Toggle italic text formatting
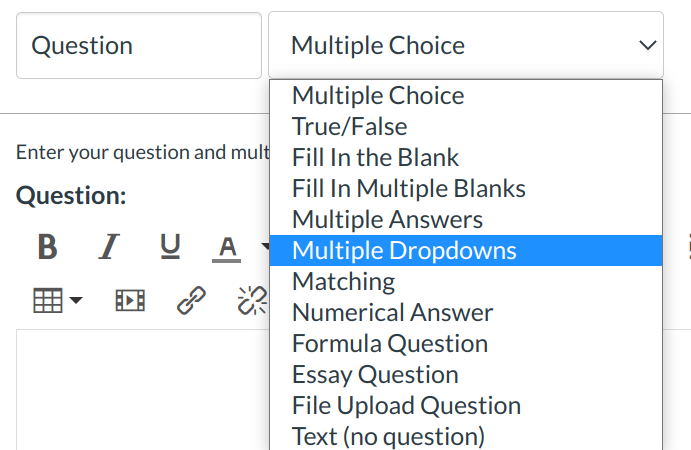691x450 pixels. [x=109, y=246]
